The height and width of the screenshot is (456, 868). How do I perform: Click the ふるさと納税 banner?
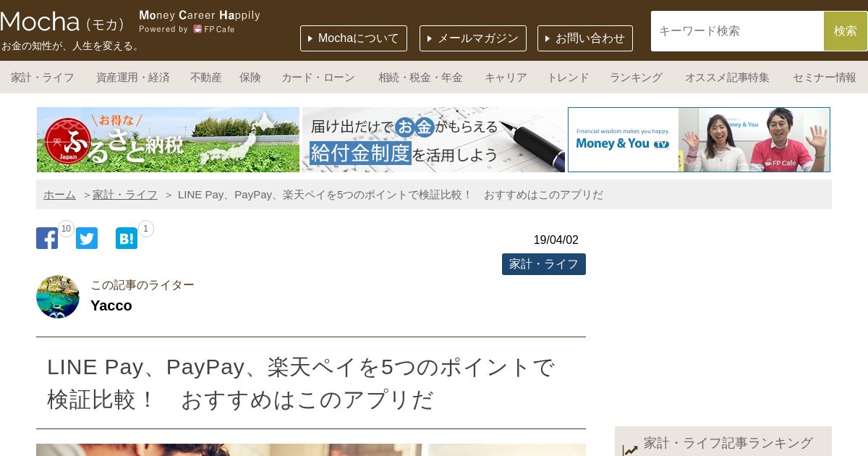tap(168, 140)
